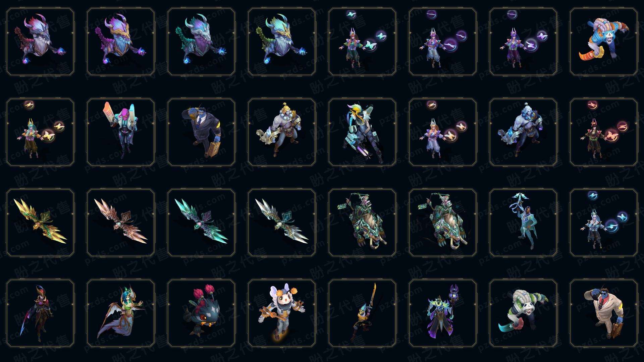Pick the figure raising a blue trident staff
Viewport: 644px width, 362px height.
tap(523, 223)
